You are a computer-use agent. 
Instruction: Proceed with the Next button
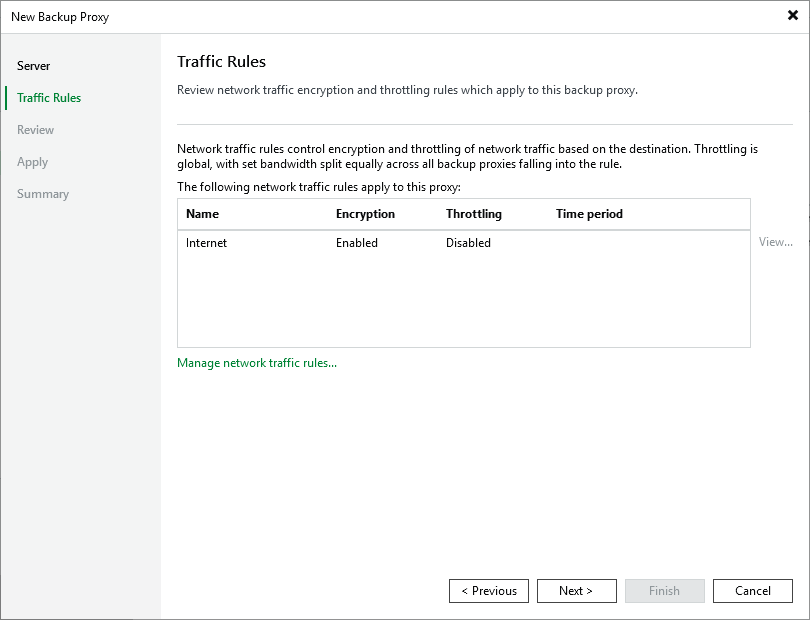coord(576,591)
